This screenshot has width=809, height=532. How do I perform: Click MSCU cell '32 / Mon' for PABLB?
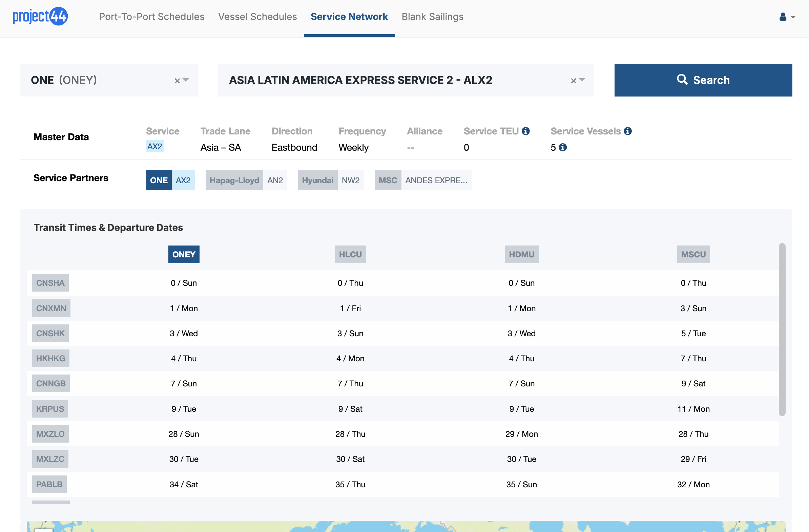pos(693,485)
